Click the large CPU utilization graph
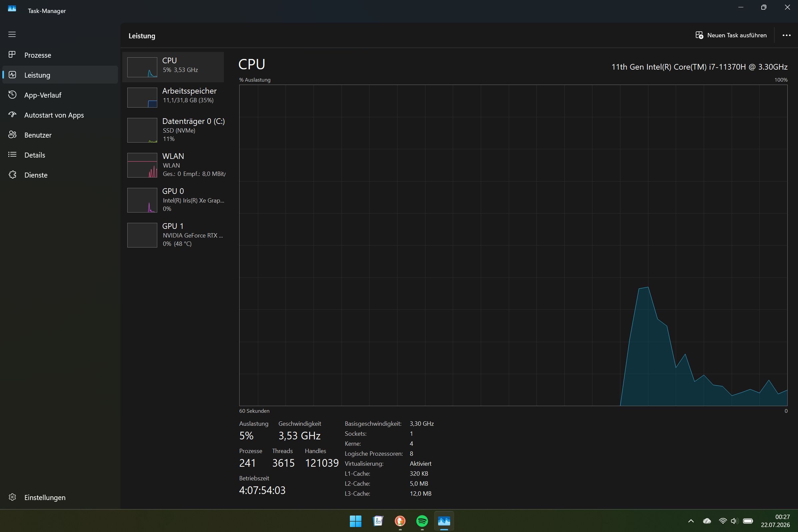The image size is (798, 532). (x=513, y=245)
